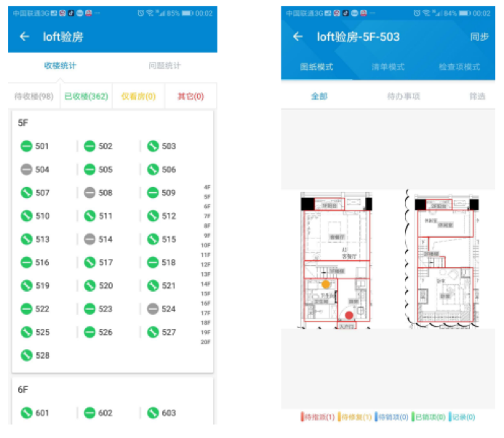The height and width of the screenshot is (438, 504).
Task: Select the 其它(0) filter tab
Action: click(191, 96)
